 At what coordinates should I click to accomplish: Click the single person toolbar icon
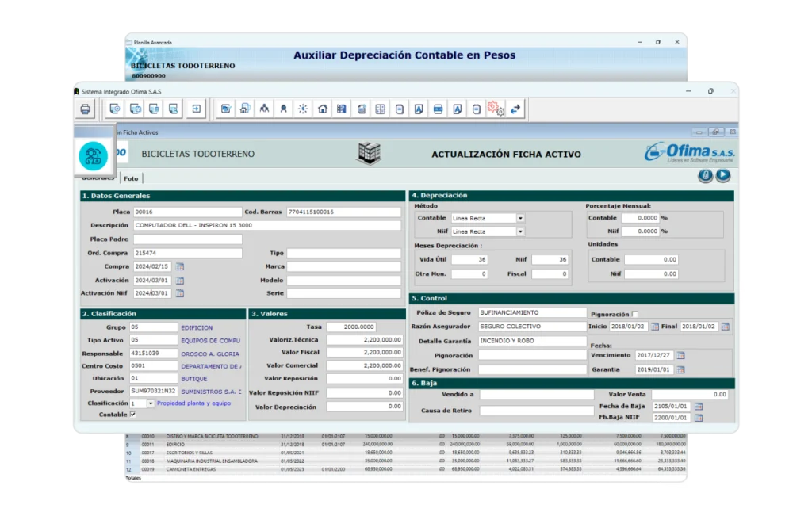[283, 109]
